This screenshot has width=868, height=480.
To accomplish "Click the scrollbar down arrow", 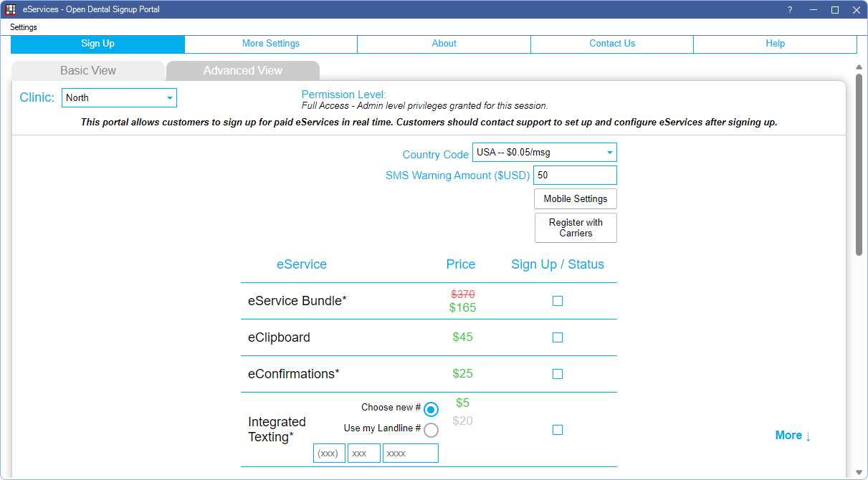I will pyautogui.click(x=859, y=472).
